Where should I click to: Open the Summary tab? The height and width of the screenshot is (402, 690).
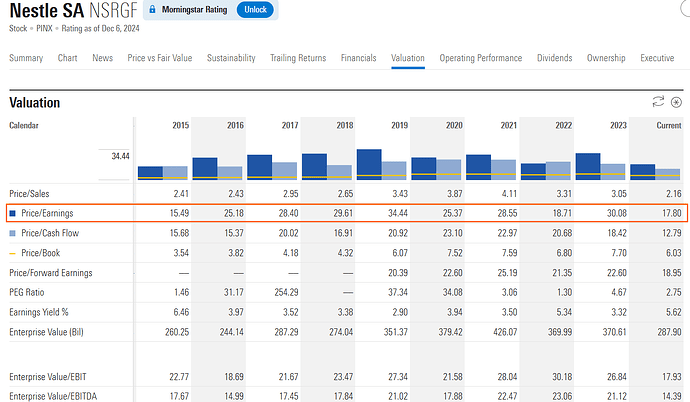[x=26, y=58]
